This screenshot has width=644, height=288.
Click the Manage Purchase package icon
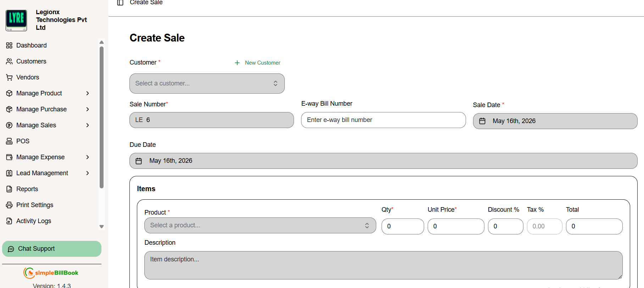tap(9, 109)
